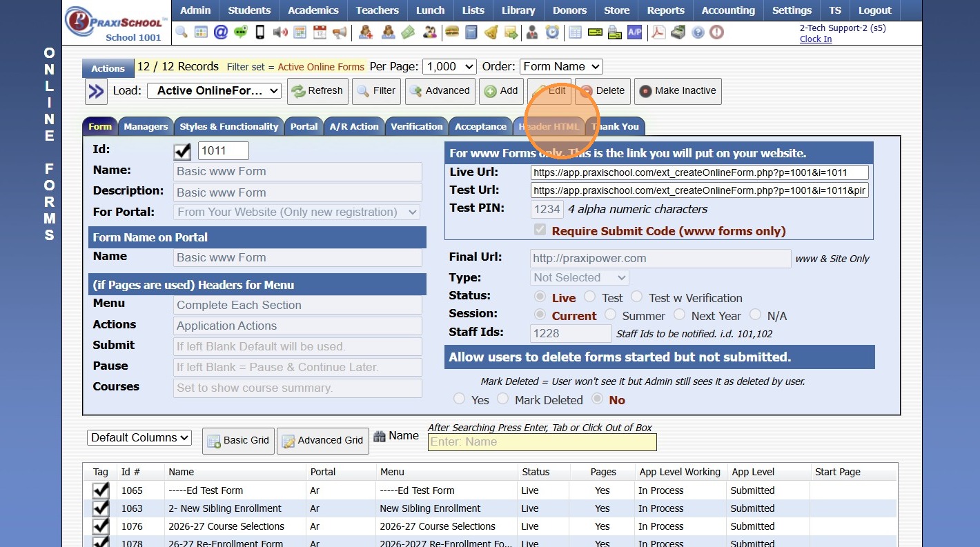
Task: Open the email @ icon
Action: (x=221, y=32)
